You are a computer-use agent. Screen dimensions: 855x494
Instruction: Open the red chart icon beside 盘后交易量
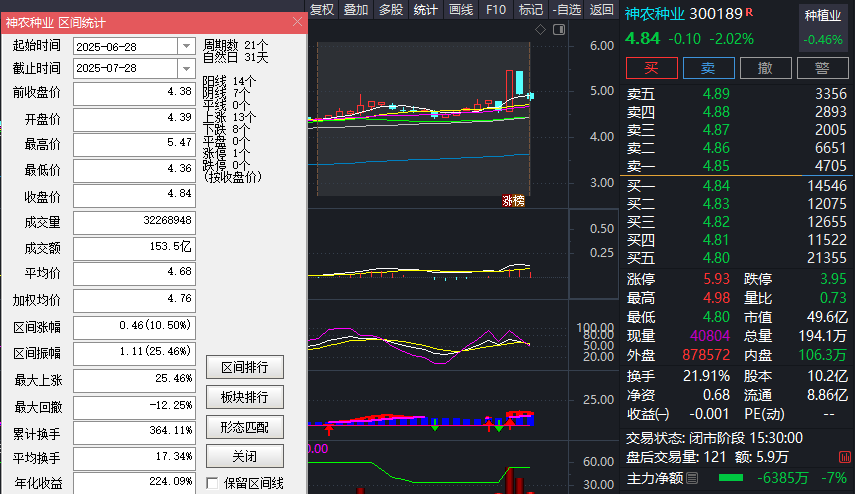[845, 457]
